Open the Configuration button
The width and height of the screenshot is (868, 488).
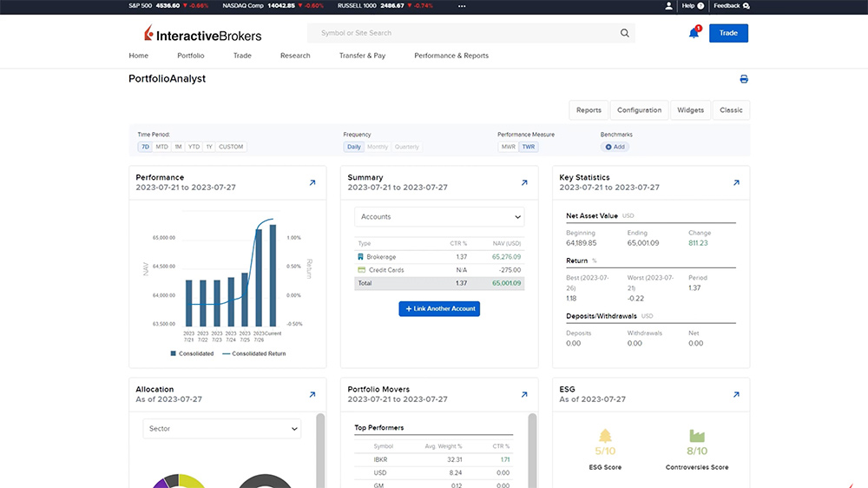click(640, 109)
